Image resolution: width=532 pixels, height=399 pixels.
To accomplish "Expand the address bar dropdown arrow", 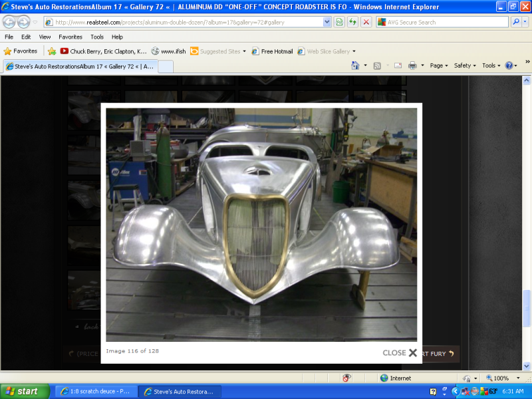I will click(x=327, y=22).
